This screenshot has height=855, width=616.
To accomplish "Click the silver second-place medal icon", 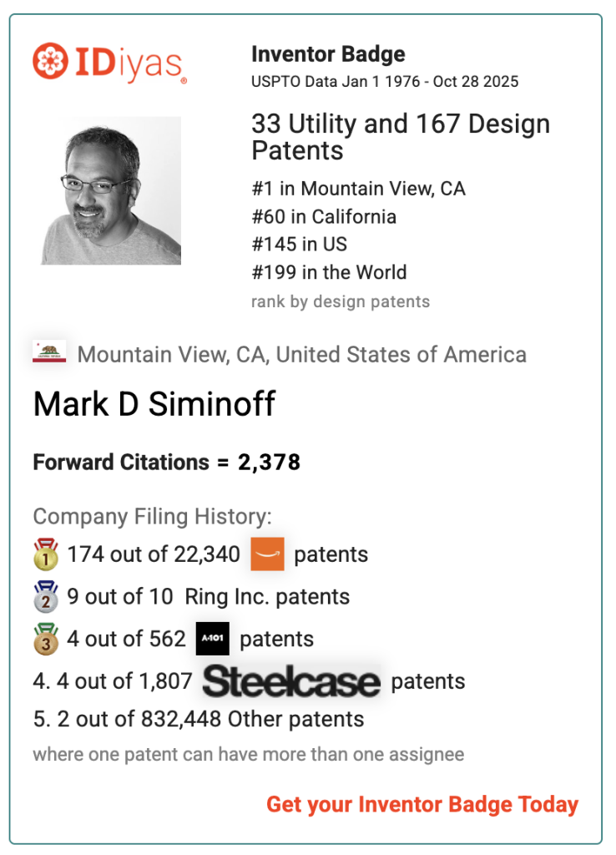I will pyautogui.click(x=46, y=596).
